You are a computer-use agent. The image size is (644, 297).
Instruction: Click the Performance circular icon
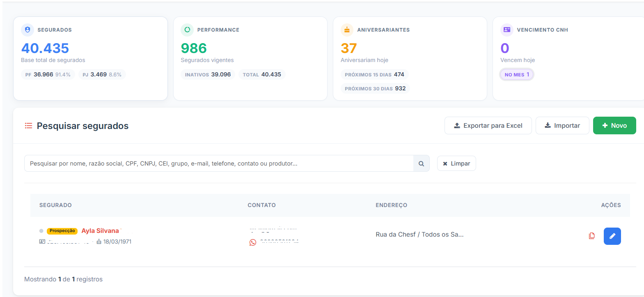coord(187,30)
